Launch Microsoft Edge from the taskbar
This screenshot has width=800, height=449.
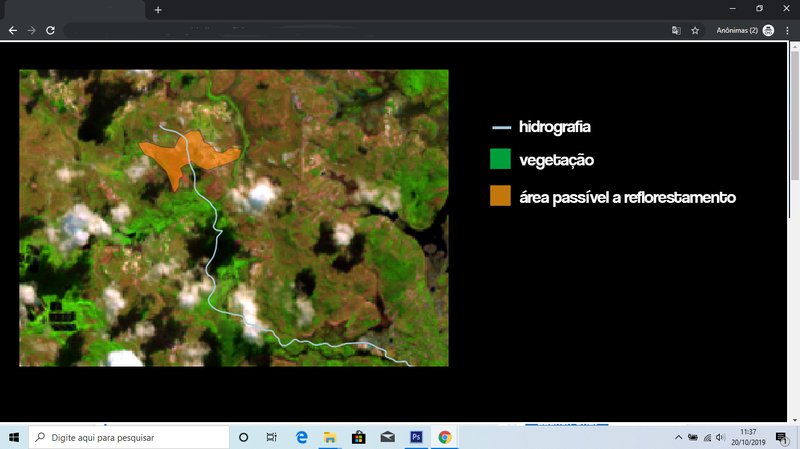tap(301, 437)
